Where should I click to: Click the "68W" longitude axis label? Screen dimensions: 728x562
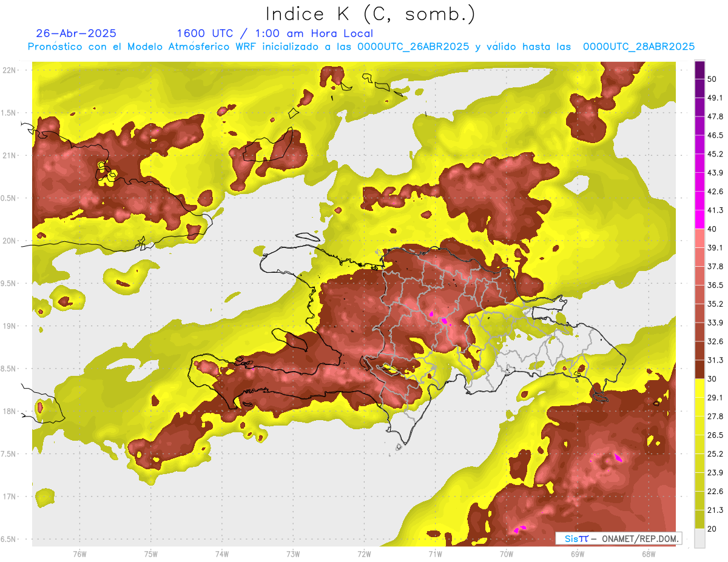point(649,554)
